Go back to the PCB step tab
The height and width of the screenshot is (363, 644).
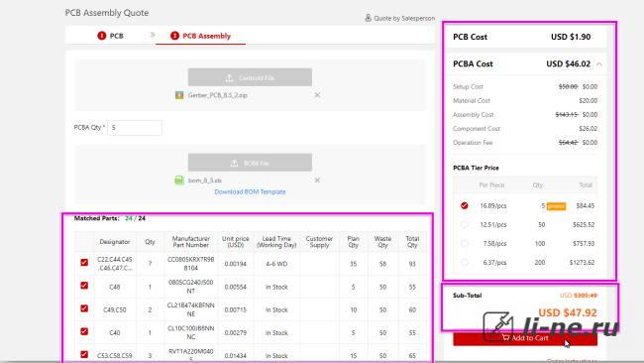pyautogui.click(x=111, y=36)
